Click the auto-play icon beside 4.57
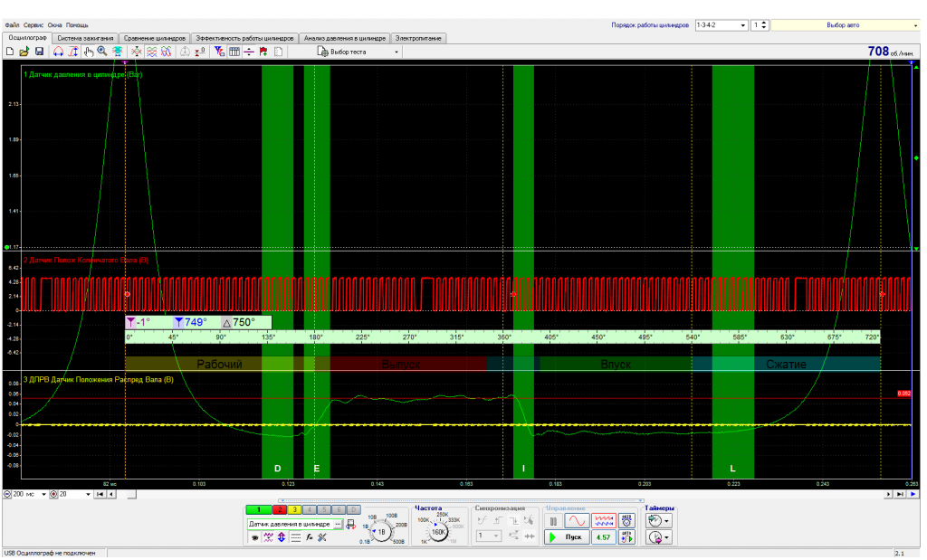Viewport: 927px width, 560px height. click(626, 537)
